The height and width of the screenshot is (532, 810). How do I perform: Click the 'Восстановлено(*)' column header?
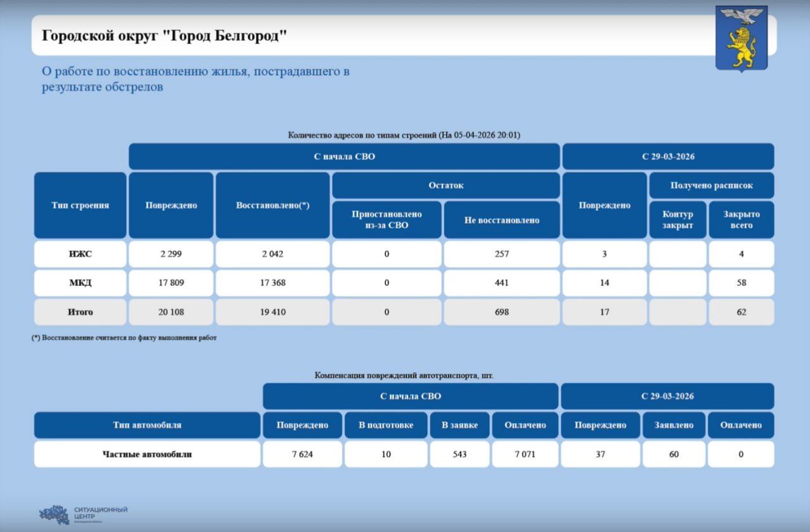[x=272, y=205]
